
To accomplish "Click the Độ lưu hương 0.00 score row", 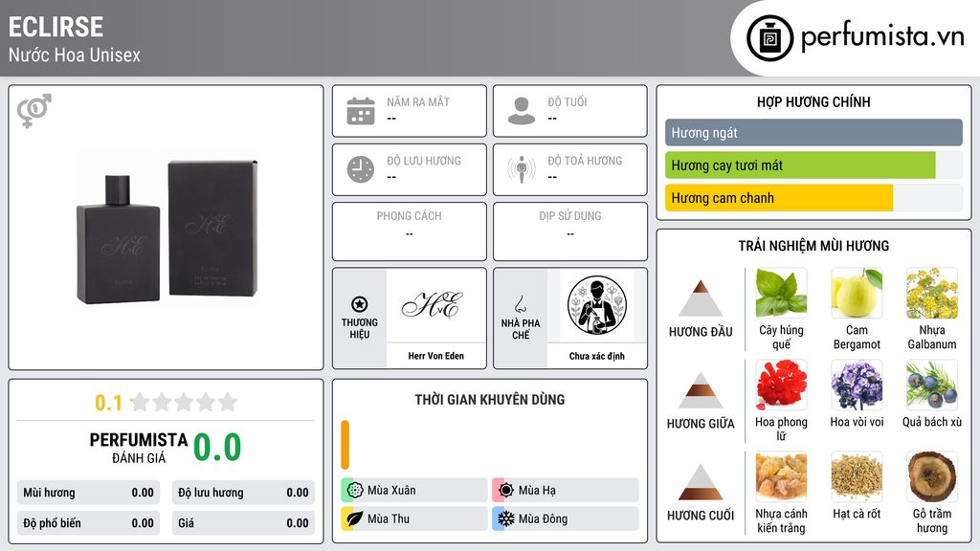I will tap(243, 493).
